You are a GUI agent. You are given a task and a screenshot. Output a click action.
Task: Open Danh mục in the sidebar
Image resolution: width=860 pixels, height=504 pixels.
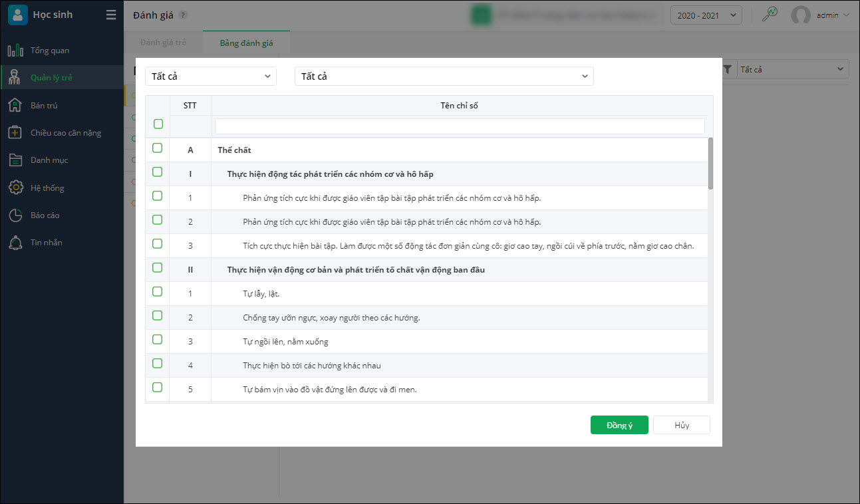[x=62, y=160]
